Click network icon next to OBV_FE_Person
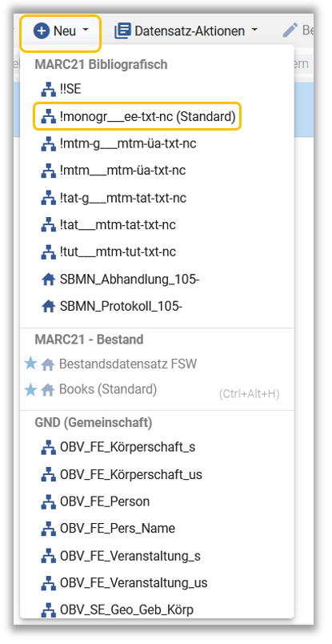Image resolution: width=332 pixels, height=644 pixels. tap(49, 502)
